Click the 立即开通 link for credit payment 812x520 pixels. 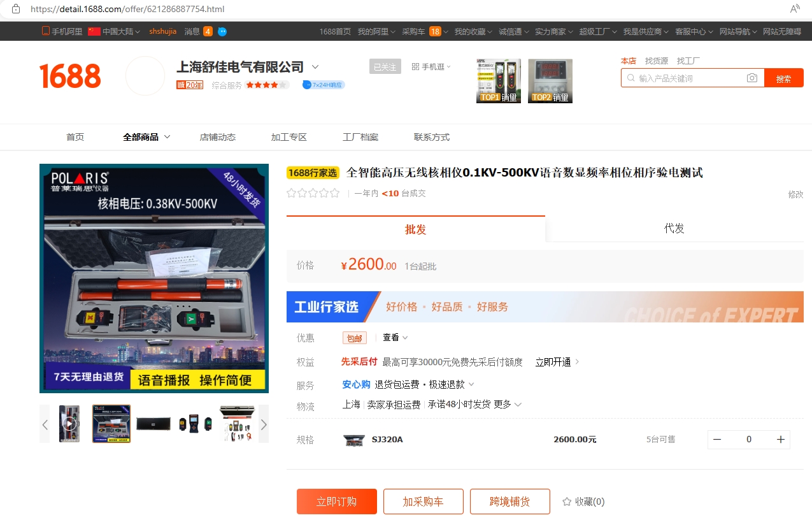(x=553, y=361)
